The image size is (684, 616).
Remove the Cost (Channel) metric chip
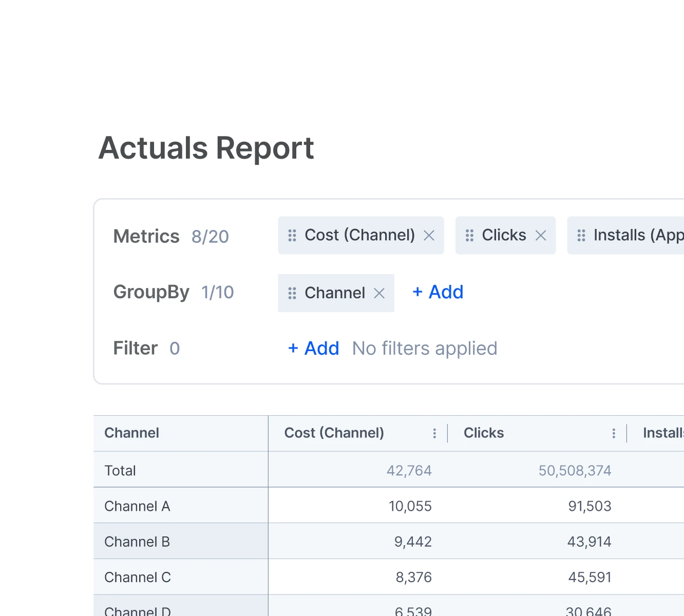tap(429, 236)
